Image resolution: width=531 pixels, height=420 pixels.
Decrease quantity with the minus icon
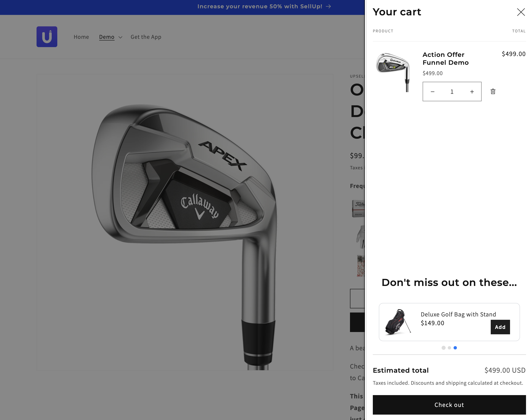(433, 92)
